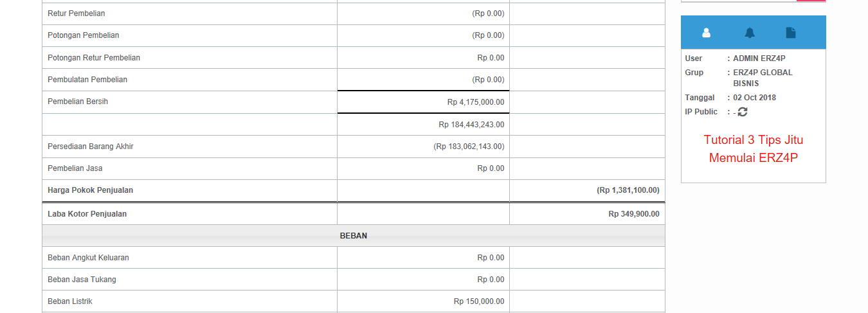Select the Beban Jasa Tukang row
The image size is (868, 313).
(x=354, y=280)
